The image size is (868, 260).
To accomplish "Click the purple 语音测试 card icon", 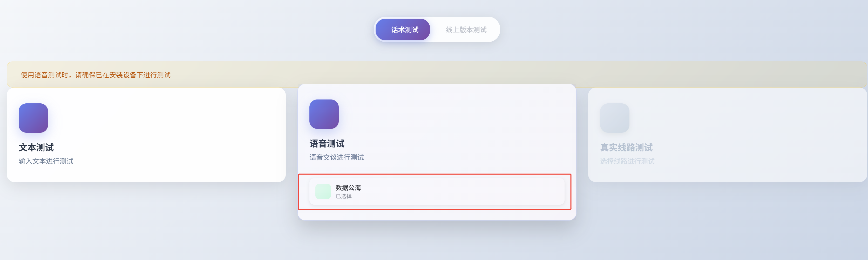I will tap(324, 114).
